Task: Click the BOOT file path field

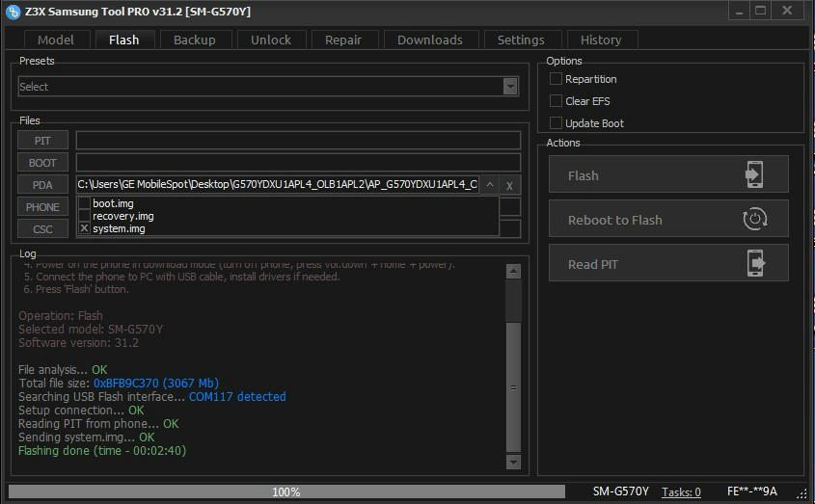Action: [298, 163]
